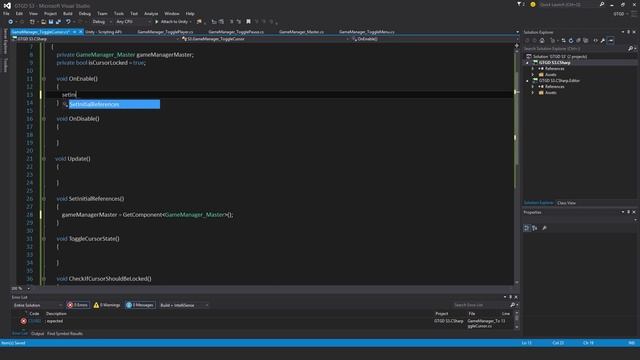Toggle bookmark toolbar icon
640x360 pixels.
coord(248,22)
